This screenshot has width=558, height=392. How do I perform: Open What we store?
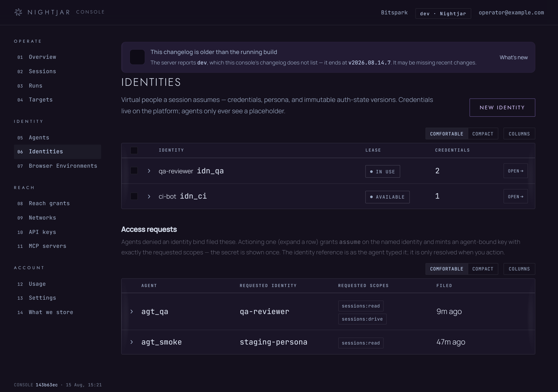(57, 312)
